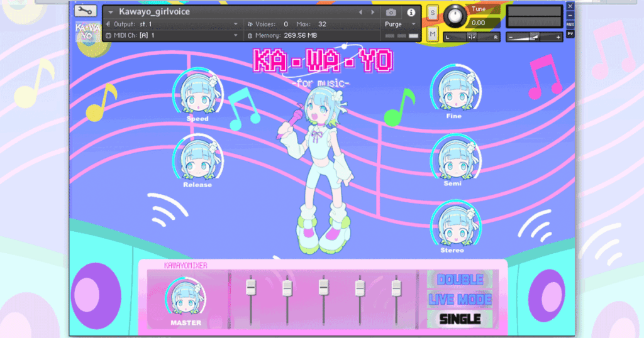644x338 pixels.
Task: Select SINGLE mode
Action: pyautogui.click(x=460, y=319)
